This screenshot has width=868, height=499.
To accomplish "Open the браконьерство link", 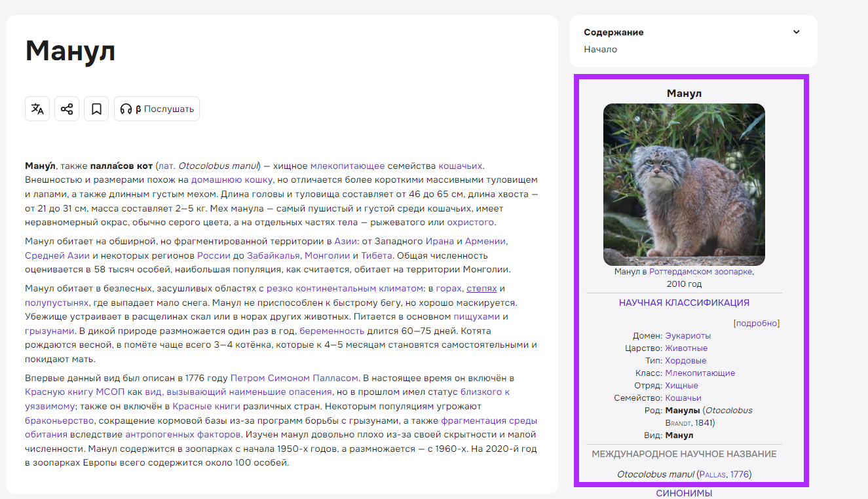I will pos(59,420).
